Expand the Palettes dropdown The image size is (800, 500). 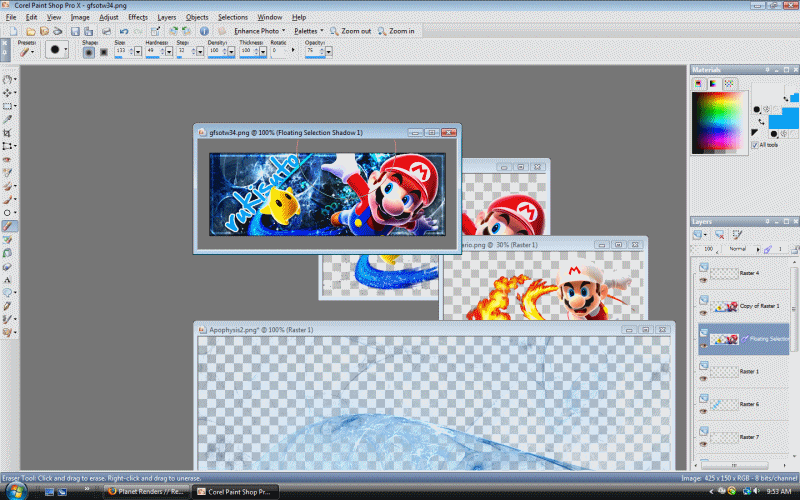coord(308,31)
